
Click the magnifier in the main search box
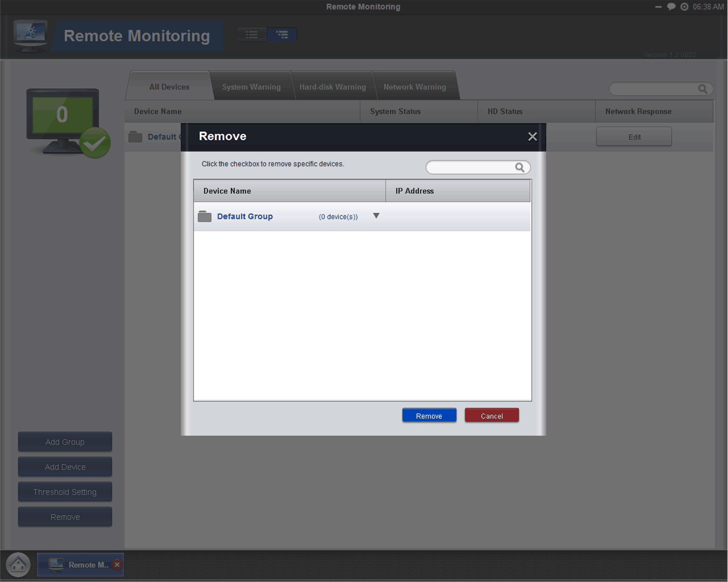point(703,89)
